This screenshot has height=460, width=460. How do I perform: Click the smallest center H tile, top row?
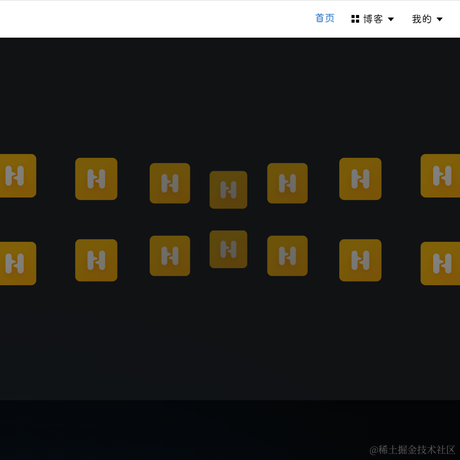coord(228,190)
